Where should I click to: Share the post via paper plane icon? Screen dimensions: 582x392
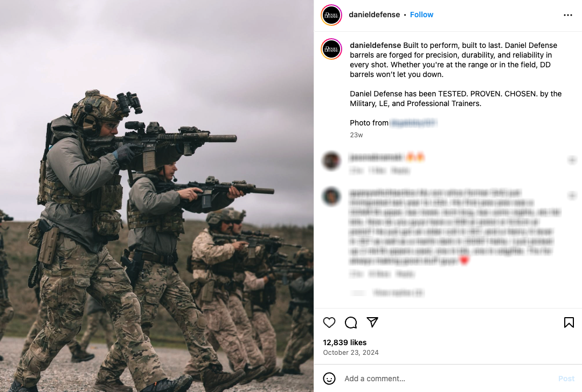pyautogui.click(x=372, y=322)
